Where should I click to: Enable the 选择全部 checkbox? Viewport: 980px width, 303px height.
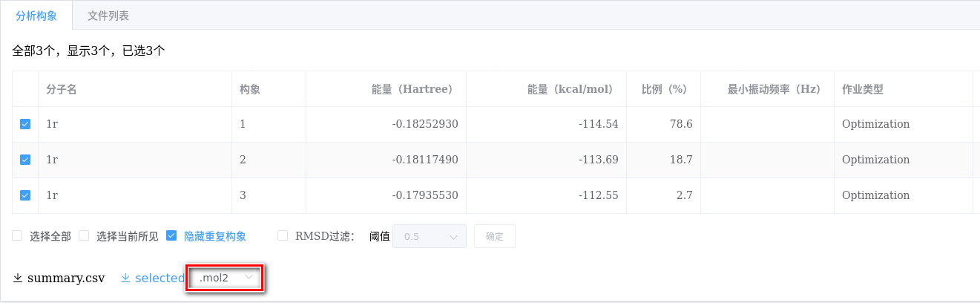(17, 236)
